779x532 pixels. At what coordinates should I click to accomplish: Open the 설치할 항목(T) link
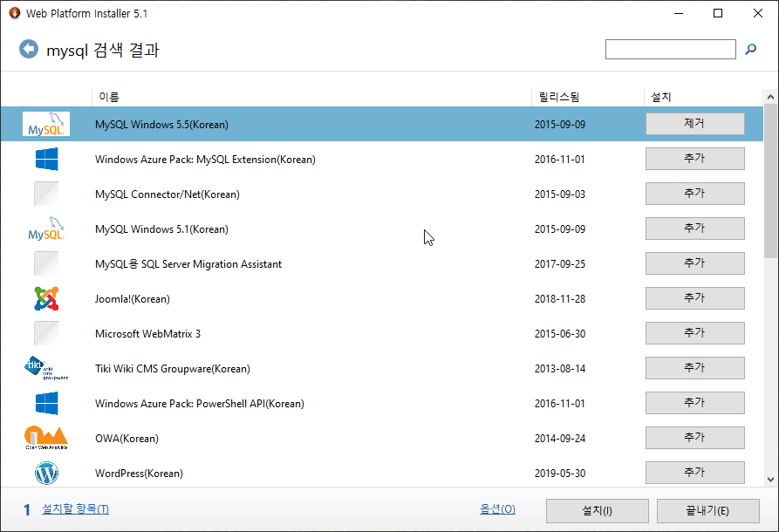[x=76, y=509]
